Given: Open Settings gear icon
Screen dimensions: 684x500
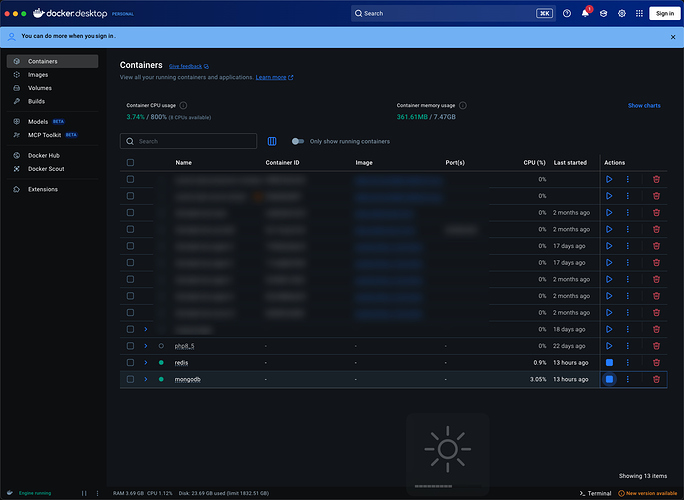Looking at the screenshot, I should coord(622,14).
